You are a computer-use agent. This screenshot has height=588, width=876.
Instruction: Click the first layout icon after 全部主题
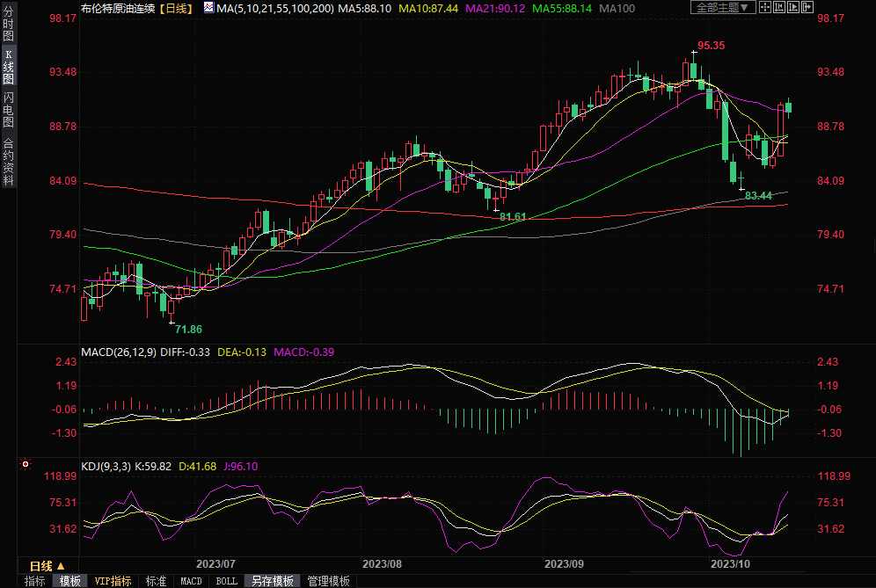[766, 8]
